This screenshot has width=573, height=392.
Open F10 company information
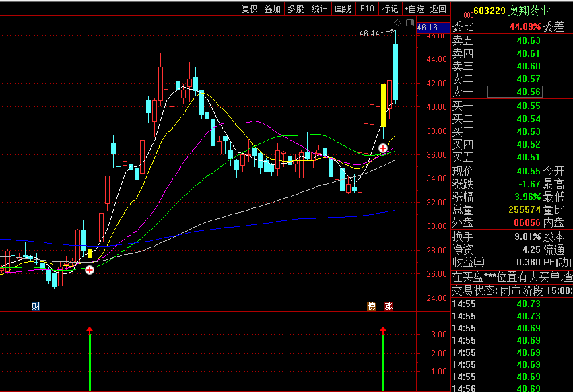click(367, 9)
